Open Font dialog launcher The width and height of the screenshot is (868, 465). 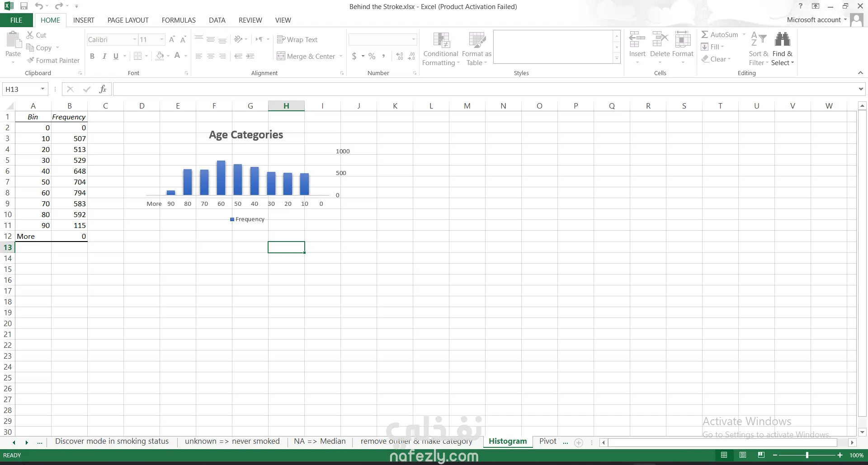(186, 73)
